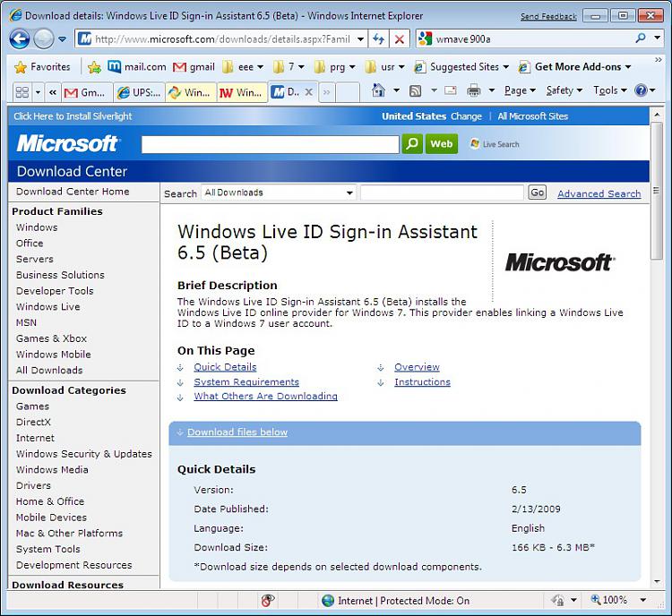Select Windows under Product Families

click(x=37, y=227)
